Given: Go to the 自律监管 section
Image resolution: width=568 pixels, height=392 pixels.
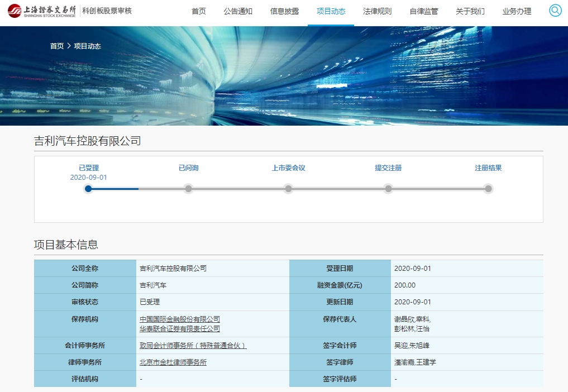Looking at the screenshot, I should [423, 11].
